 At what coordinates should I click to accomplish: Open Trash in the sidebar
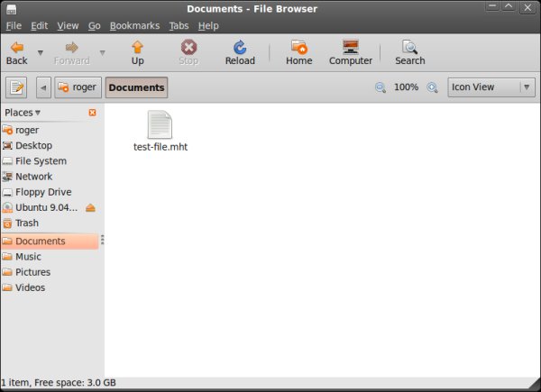[x=50, y=223]
